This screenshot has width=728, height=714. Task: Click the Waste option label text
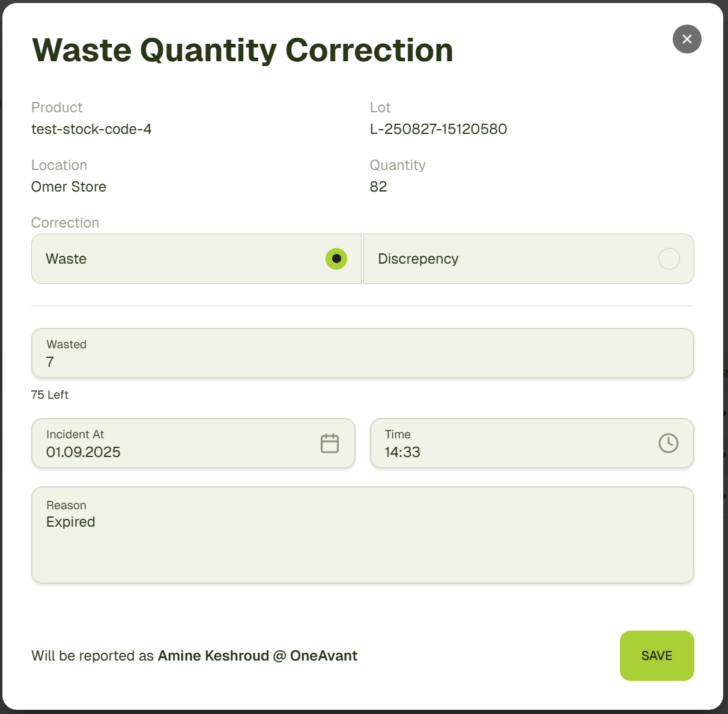click(x=66, y=259)
